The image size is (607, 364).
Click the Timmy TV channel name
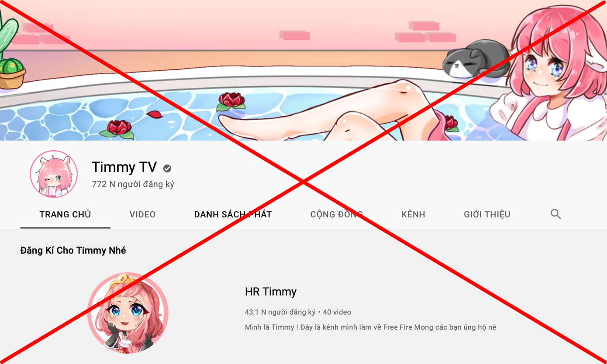[x=124, y=167]
